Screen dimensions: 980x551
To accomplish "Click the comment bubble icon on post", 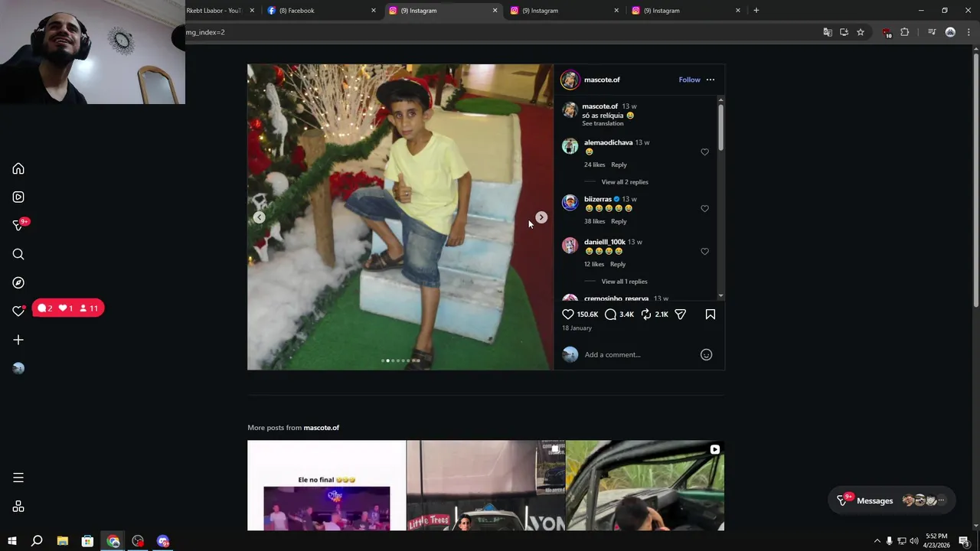I will point(610,315).
